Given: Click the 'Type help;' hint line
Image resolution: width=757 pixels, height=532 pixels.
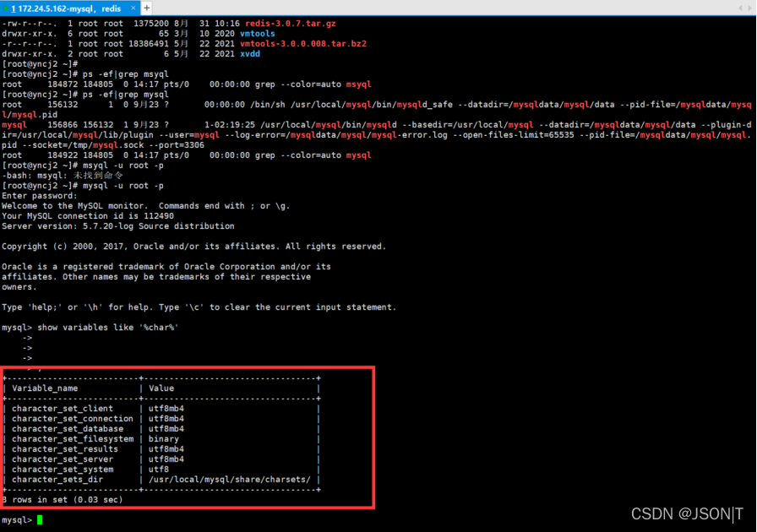Looking at the screenshot, I should (199, 307).
